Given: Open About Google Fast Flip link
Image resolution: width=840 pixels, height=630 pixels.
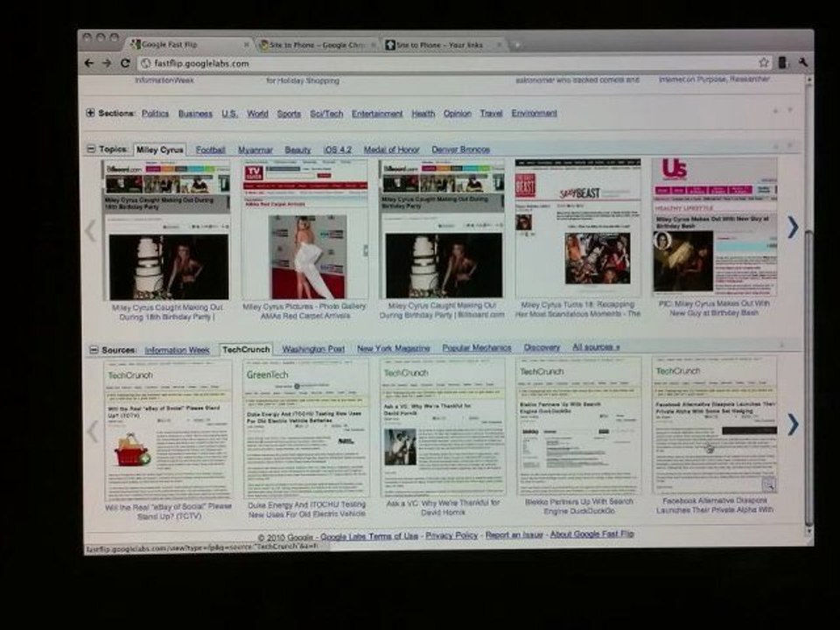Looking at the screenshot, I should click(592, 534).
